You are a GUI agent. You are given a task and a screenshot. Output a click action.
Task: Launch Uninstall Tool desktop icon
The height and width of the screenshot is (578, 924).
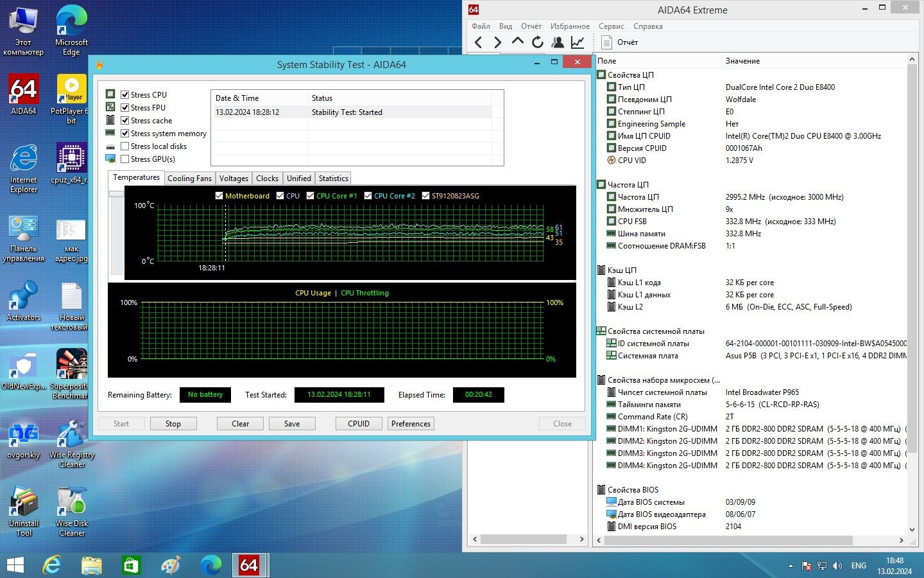click(24, 512)
